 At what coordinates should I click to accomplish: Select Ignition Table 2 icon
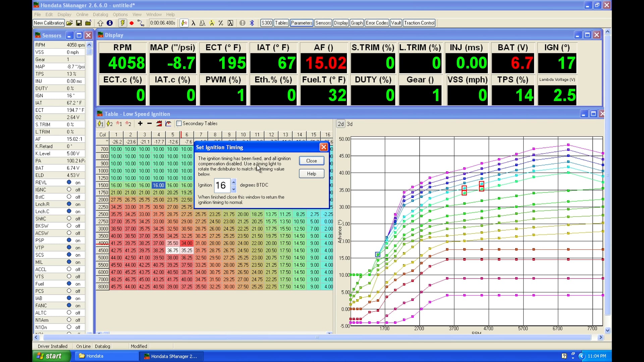[109, 124]
